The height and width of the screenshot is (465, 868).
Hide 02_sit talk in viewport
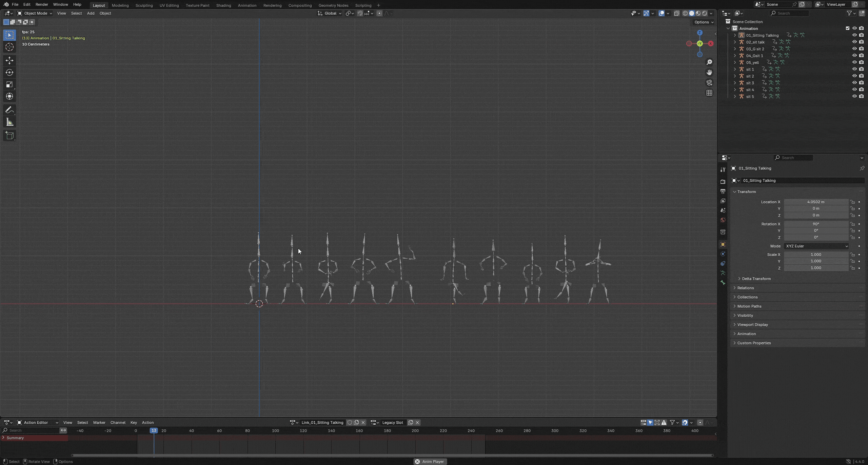854,42
